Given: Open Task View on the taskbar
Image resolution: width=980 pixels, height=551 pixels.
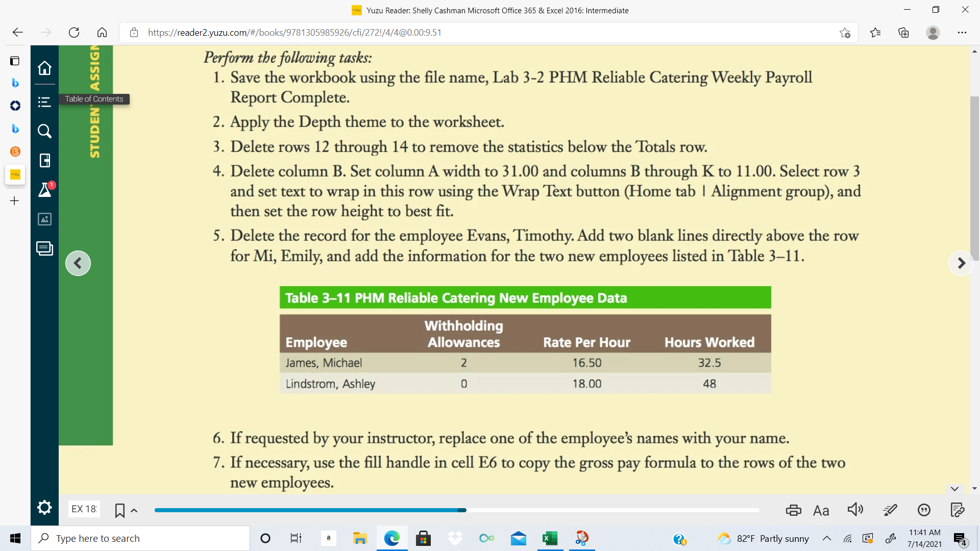Looking at the screenshot, I should click(296, 538).
